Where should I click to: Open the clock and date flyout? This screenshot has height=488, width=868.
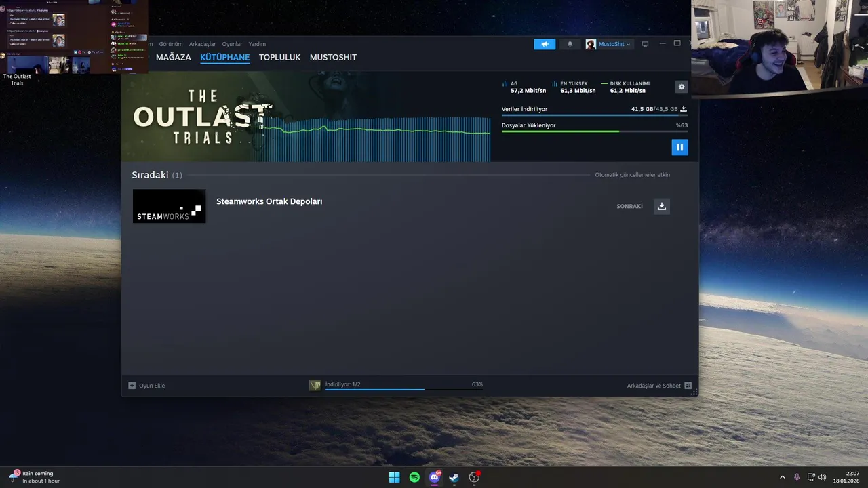[848, 477]
